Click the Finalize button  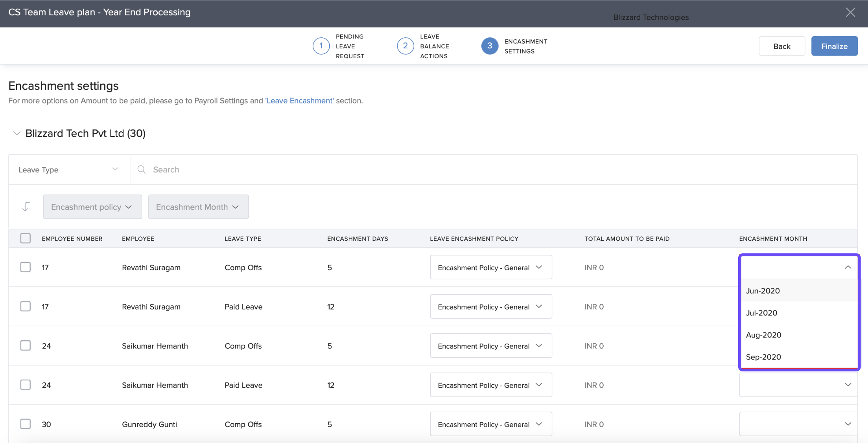834,46
